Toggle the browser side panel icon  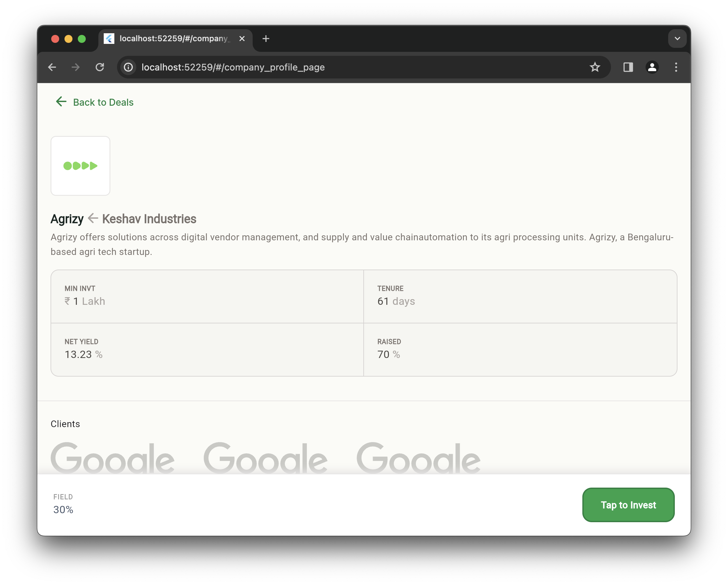pos(628,67)
